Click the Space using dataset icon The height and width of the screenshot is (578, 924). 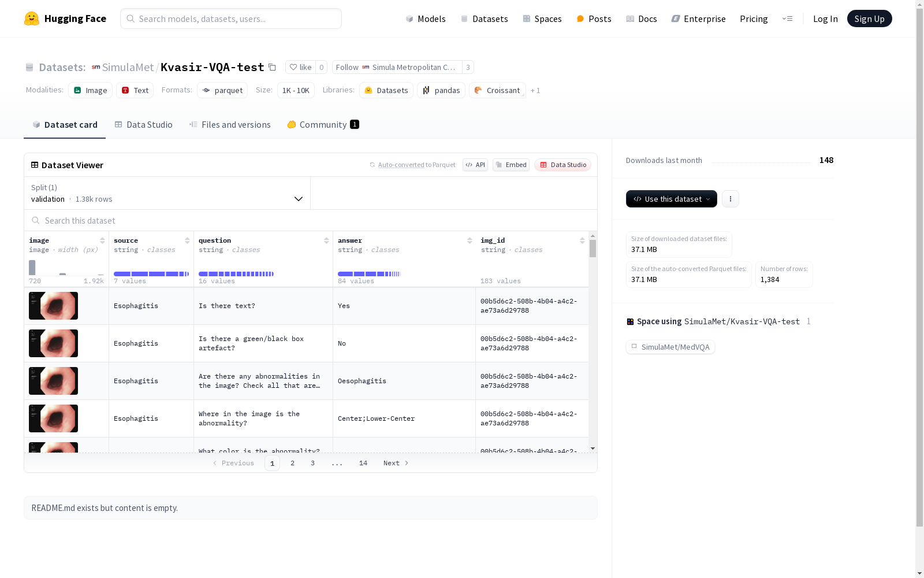click(630, 321)
